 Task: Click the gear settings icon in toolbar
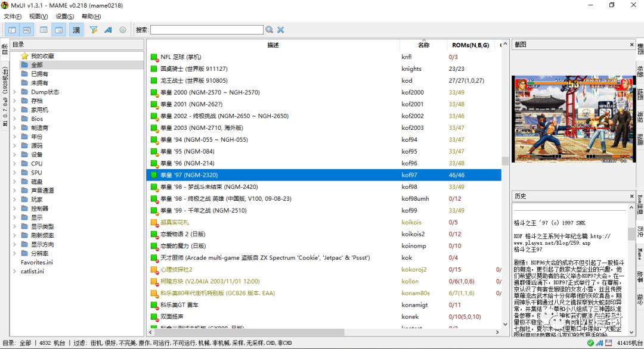point(123,30)
